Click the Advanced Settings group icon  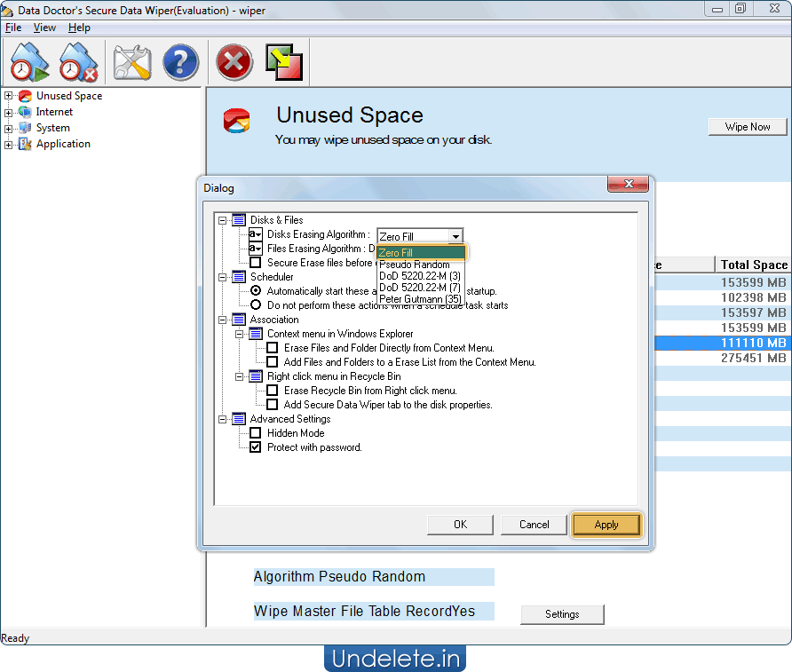click(240, 419)
